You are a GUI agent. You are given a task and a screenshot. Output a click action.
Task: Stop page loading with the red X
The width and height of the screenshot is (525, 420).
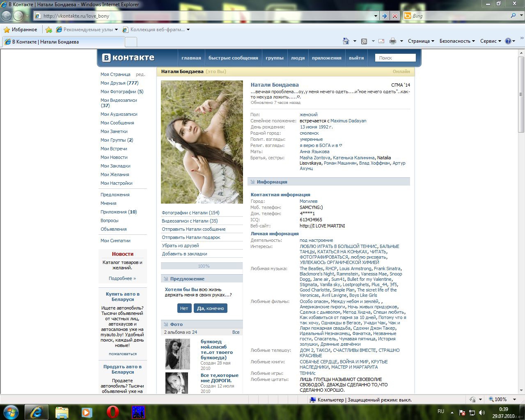[394, 16]
